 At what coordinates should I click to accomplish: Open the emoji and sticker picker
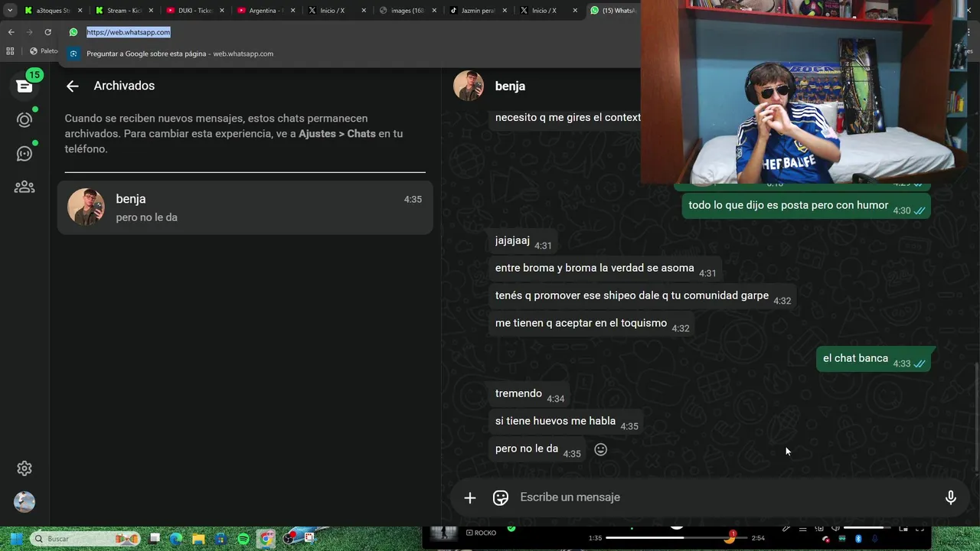[x=501, y=497]
